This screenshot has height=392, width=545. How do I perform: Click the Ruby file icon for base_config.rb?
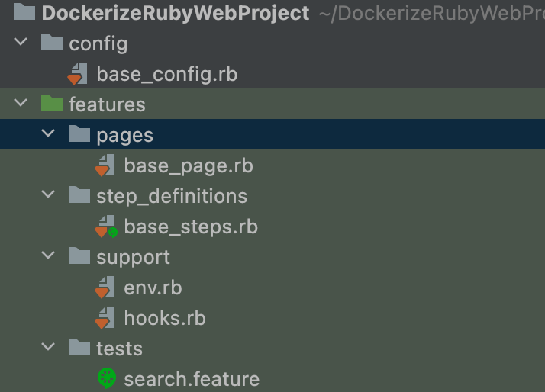[77, 74]
